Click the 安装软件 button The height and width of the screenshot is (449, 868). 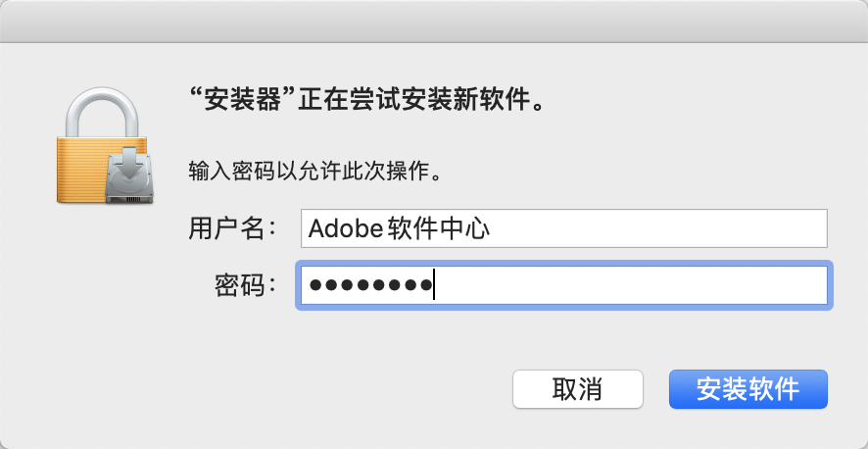(747, 389)
